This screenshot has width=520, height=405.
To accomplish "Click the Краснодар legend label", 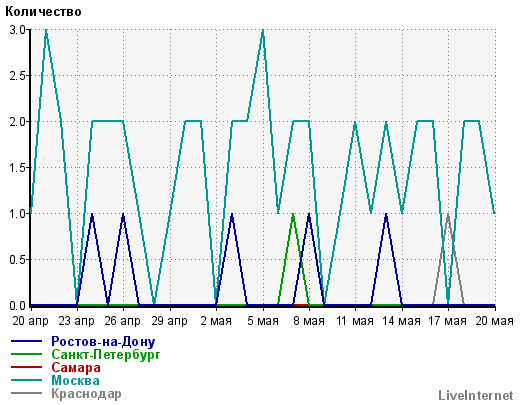I will pos(86,394).
